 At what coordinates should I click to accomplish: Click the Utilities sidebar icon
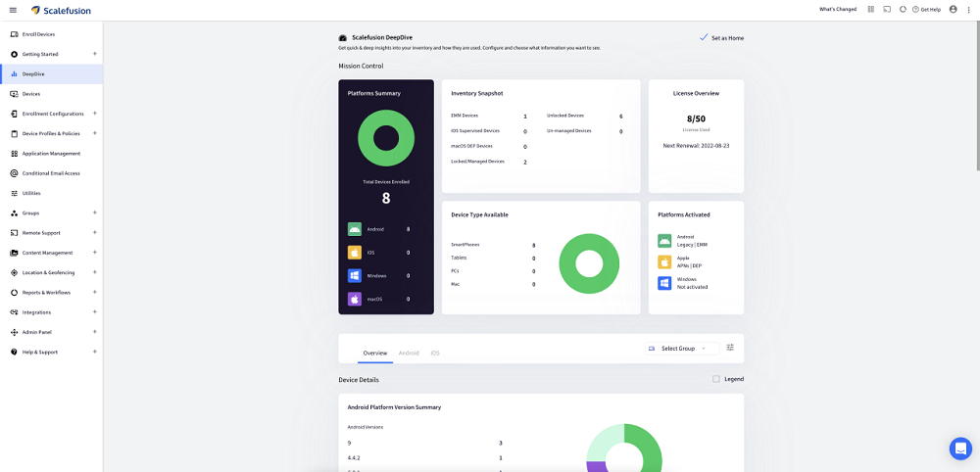point(14,193)
